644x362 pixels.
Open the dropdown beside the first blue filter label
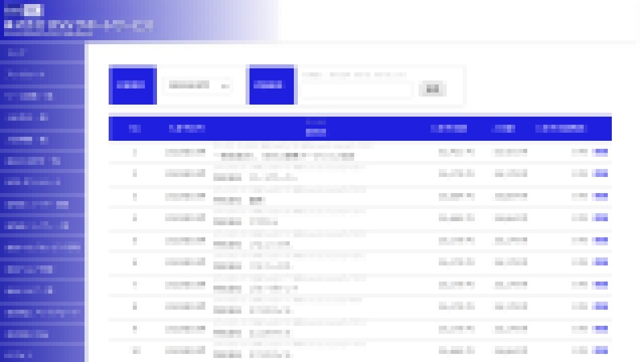[x=198, y=85]
